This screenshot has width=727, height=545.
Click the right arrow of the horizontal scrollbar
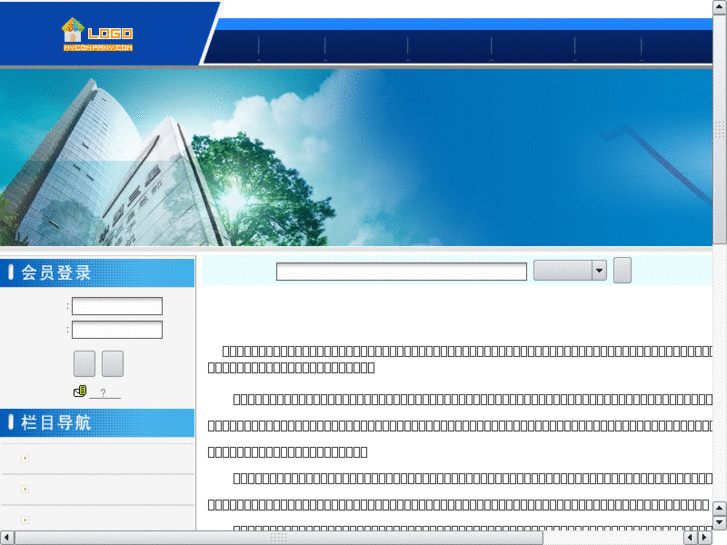(x=704, y=538)
